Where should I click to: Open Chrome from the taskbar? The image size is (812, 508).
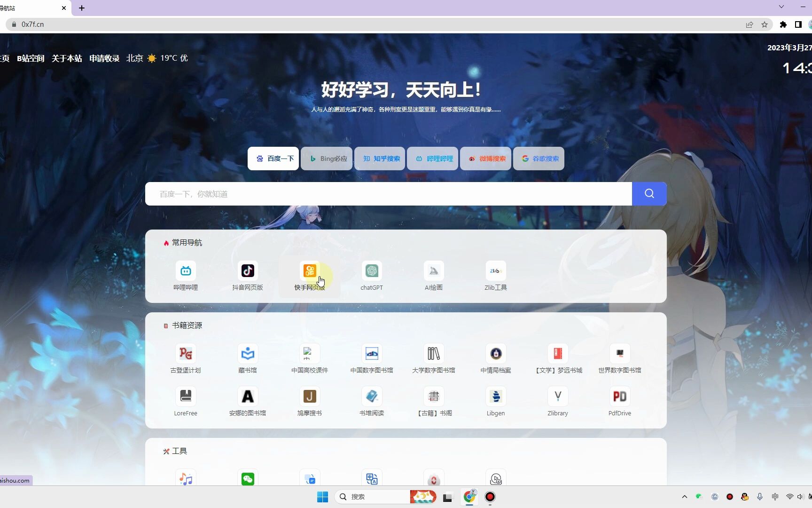click(x=469, y=497)
